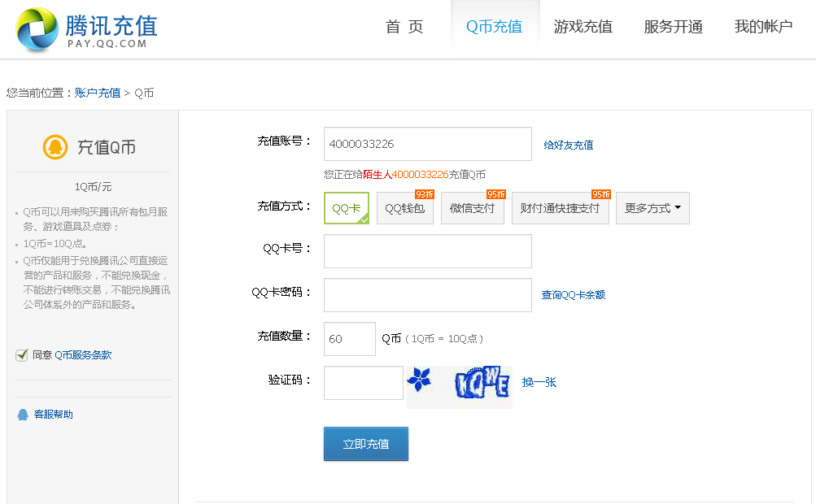Focus the QQ卡密码 input field
The image size is (816, 504).
point(428,295)
